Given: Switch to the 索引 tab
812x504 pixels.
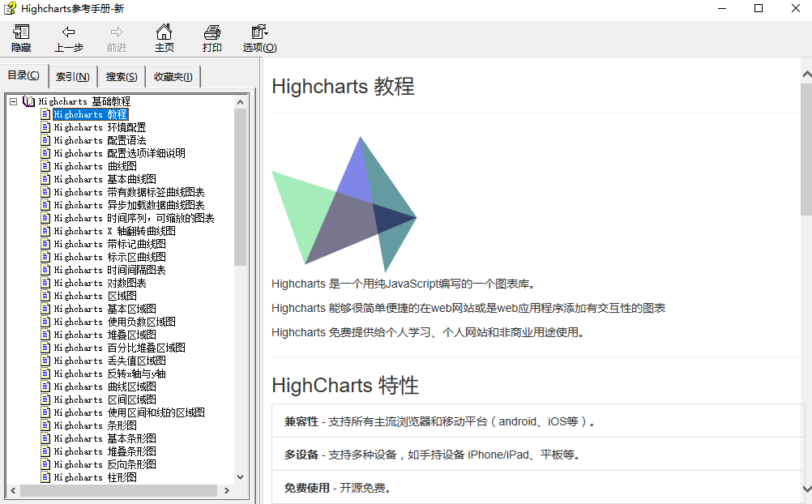Looking at the screenshot, I should tap(72, 75).
